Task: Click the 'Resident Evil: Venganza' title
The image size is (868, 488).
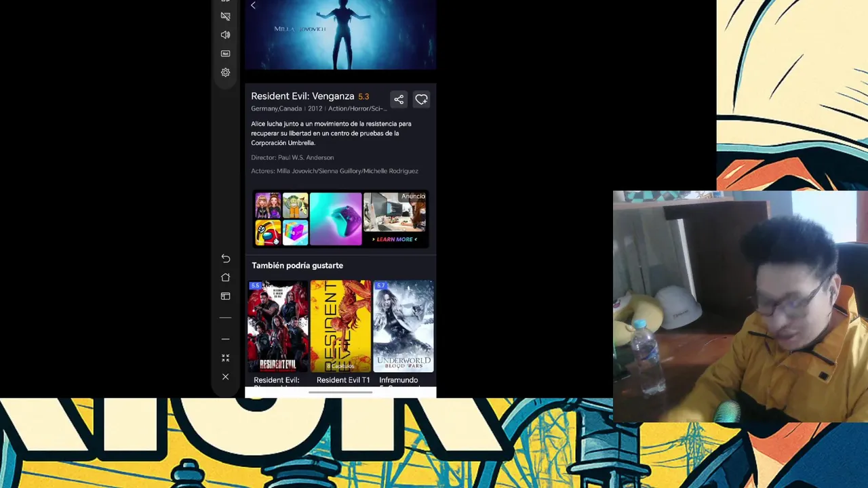Action: click(x=302, y=96)
